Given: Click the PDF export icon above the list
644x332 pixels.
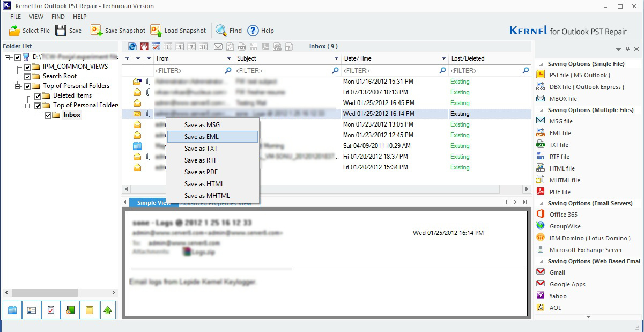Looking at the screenshot, I should coord(265,46).
